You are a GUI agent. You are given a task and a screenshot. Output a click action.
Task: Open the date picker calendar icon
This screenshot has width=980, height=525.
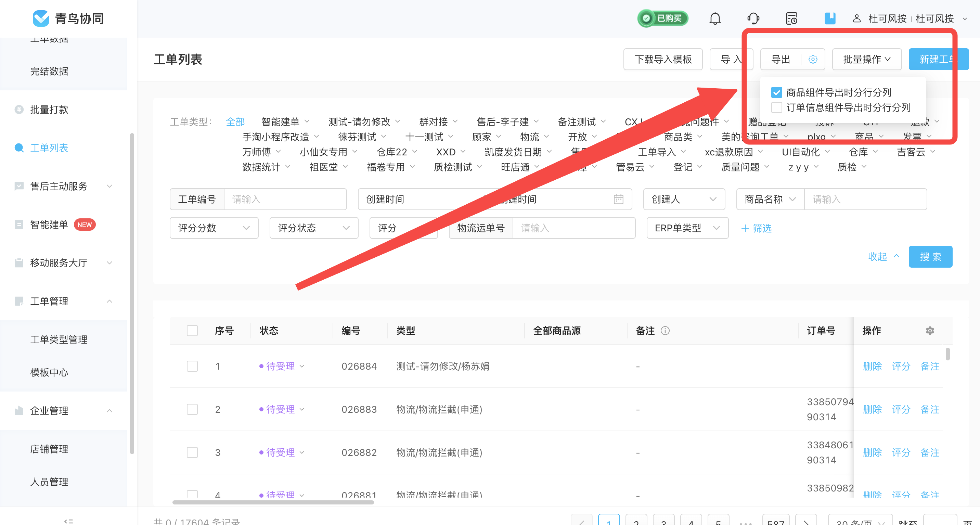(619, 199)
